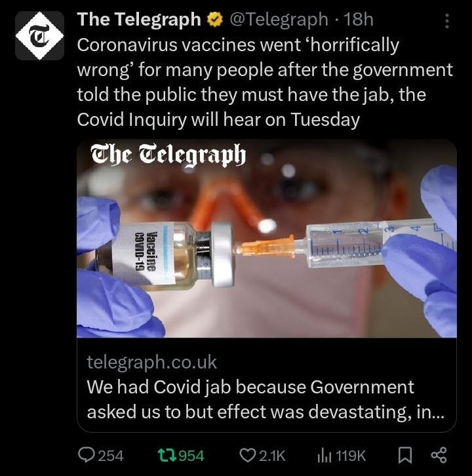Viewport: 472px width, 476px height.
Task: Toggle the green repost arrows icon
Action: click(x=167, y=456)
